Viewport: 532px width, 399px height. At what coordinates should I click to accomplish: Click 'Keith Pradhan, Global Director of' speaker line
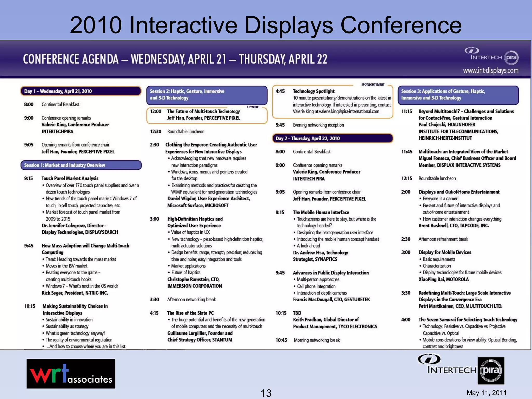coord(326,320)
